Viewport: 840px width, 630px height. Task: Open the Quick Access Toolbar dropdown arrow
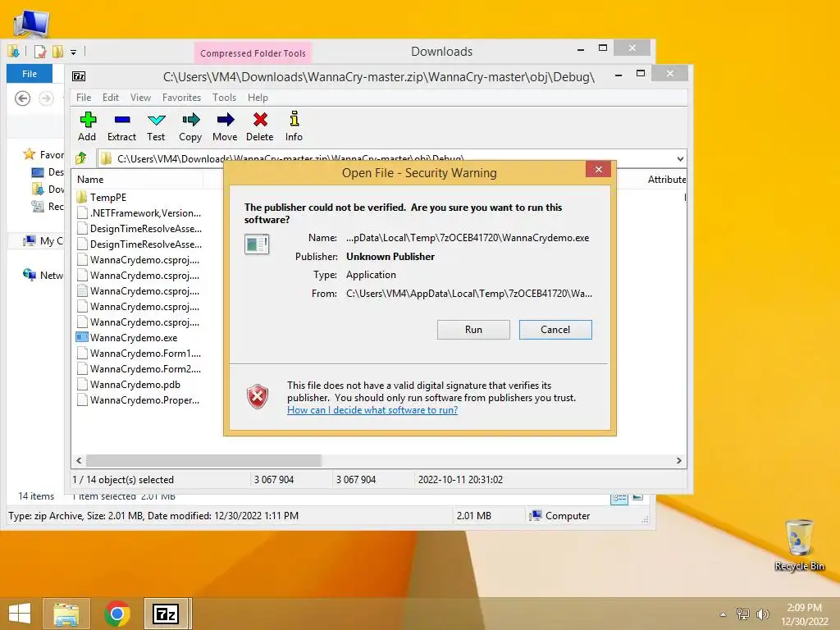tap(73, 52)
